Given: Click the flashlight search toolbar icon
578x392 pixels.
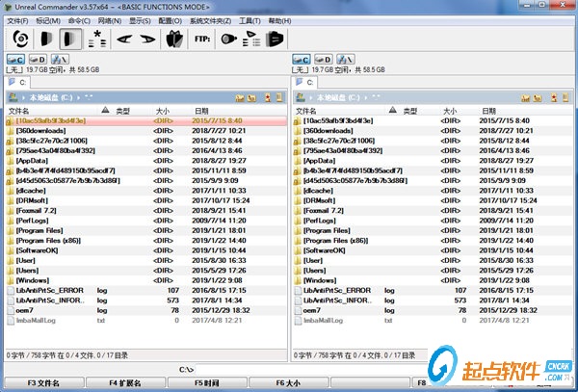Looking at the screenshot, I should point(228,39).
